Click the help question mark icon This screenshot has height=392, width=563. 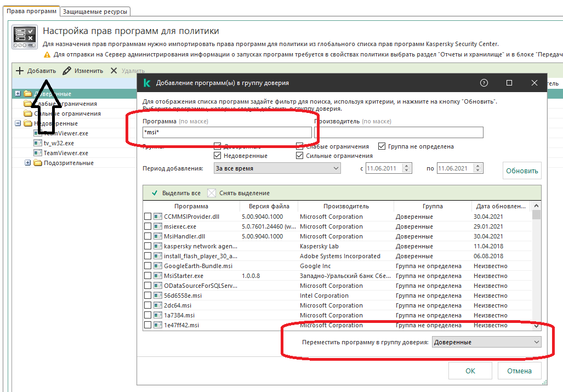[484, 83]
